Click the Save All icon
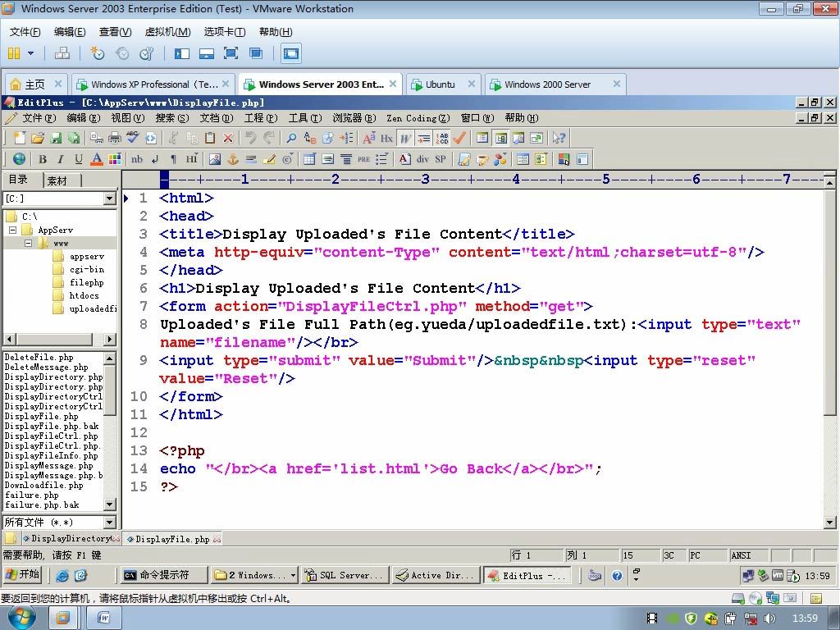840x630 pixels. (x=74, y=138)
